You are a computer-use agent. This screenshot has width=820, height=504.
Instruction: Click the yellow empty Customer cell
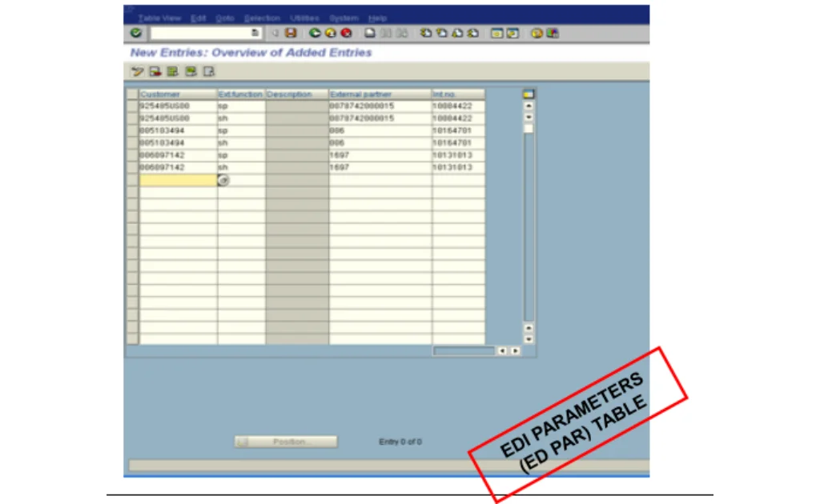coord(178,180)
